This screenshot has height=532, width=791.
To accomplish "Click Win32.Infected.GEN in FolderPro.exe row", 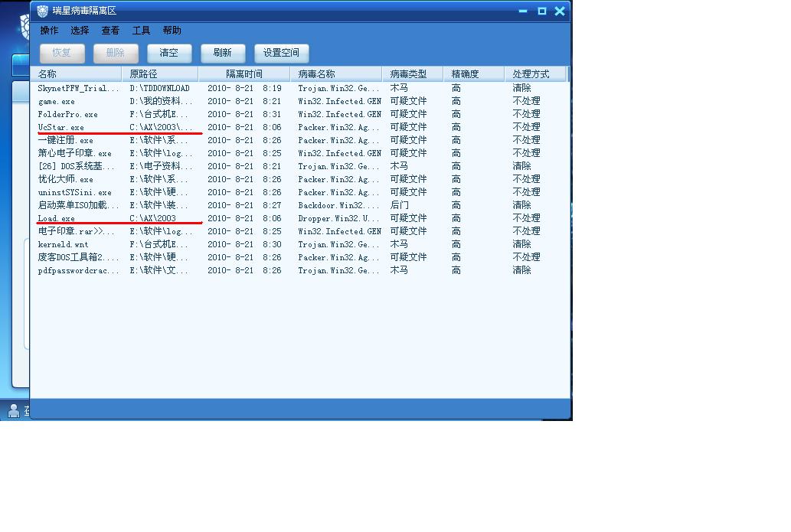I will [x=339, y=115].
